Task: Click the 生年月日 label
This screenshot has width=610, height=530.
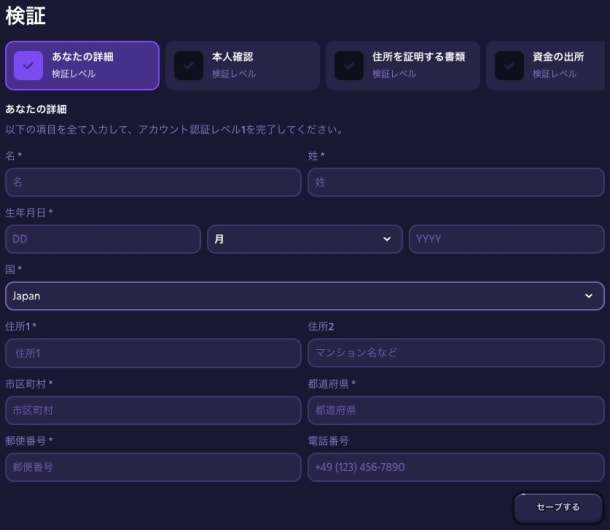Action: click(29, 212)
